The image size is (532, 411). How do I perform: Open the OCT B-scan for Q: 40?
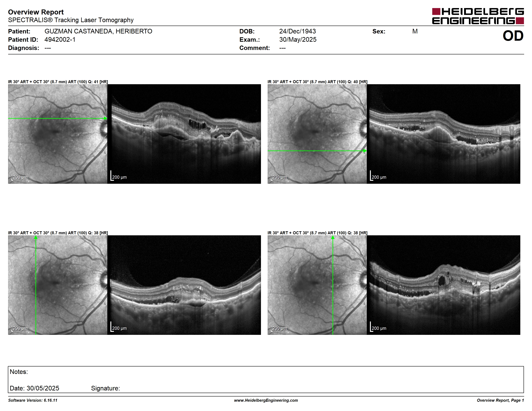click(x=444, y=134)
